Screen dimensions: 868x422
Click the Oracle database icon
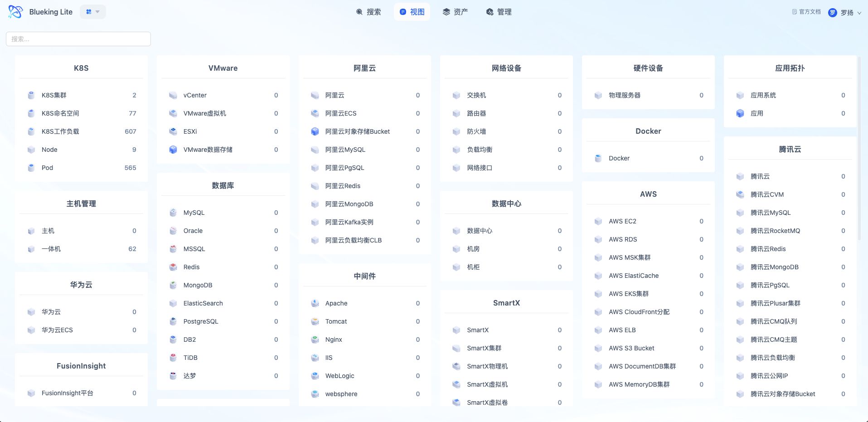point(173,231)
